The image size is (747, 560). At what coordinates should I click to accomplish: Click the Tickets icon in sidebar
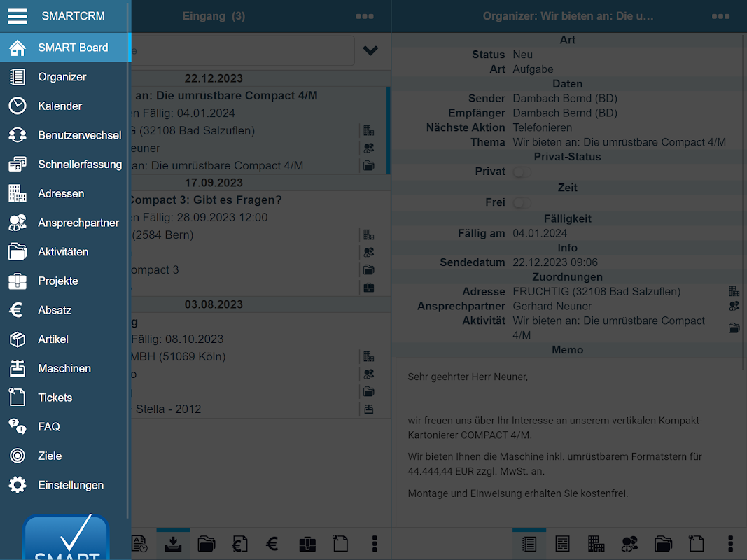pos(18,397)
